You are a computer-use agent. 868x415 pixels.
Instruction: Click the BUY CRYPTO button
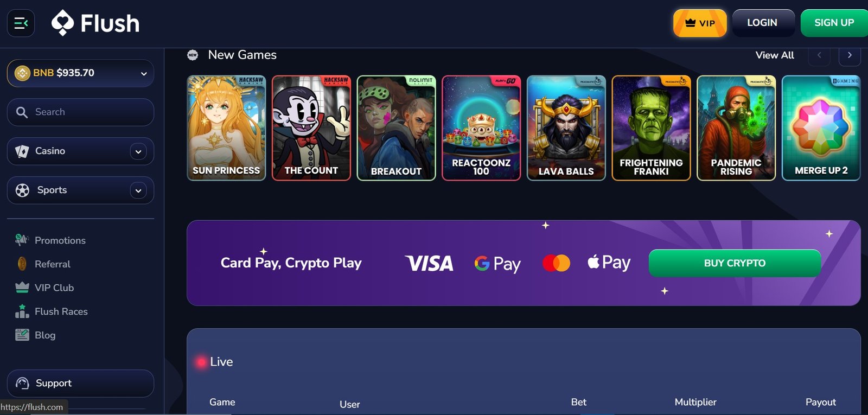[735, 263]
